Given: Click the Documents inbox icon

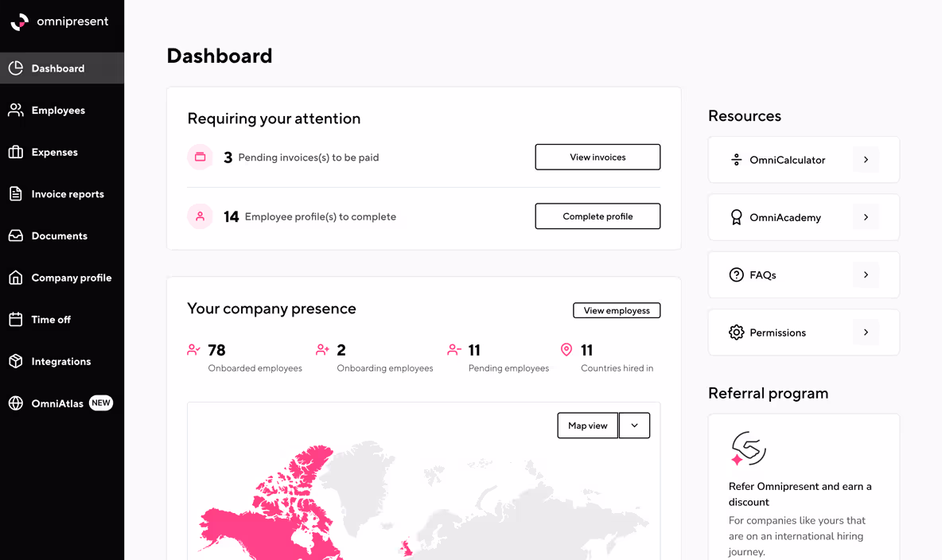Looking at the screenshot, I should point(16,235).
